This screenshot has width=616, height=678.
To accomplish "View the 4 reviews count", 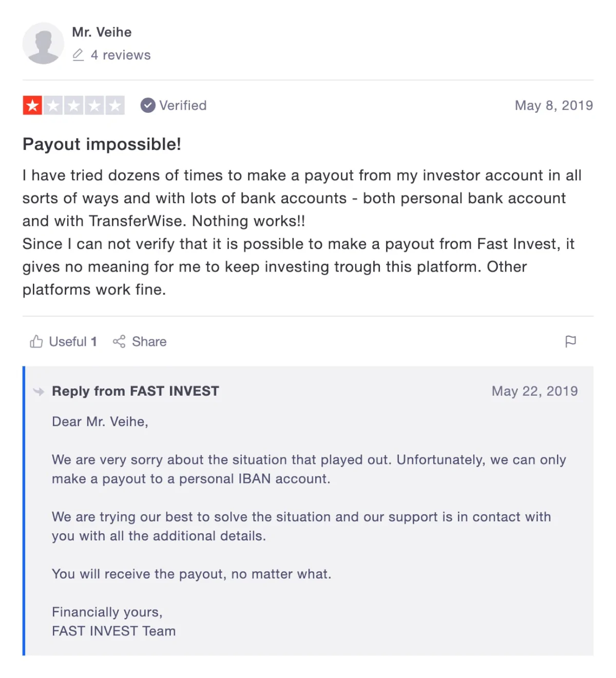I will (x=121, y=55).
